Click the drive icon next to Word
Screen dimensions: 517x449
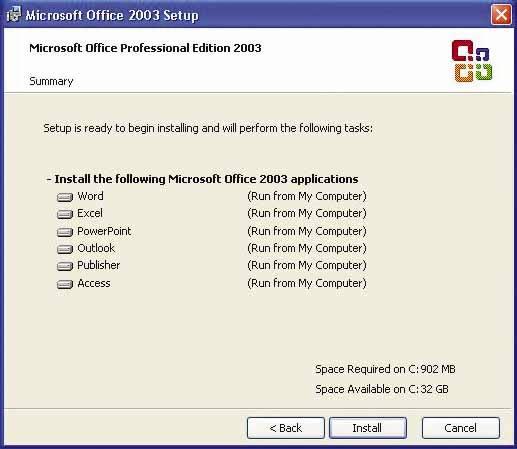[x=65, y=197]
